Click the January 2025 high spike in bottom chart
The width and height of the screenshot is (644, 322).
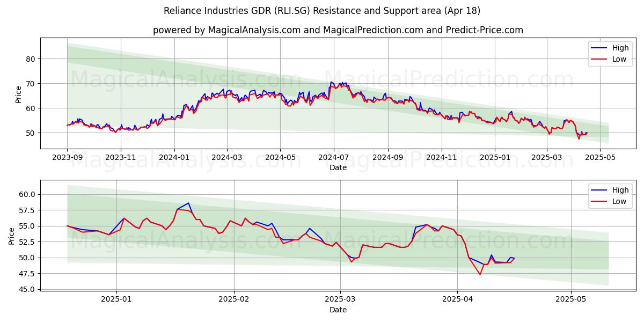(188, 203)
